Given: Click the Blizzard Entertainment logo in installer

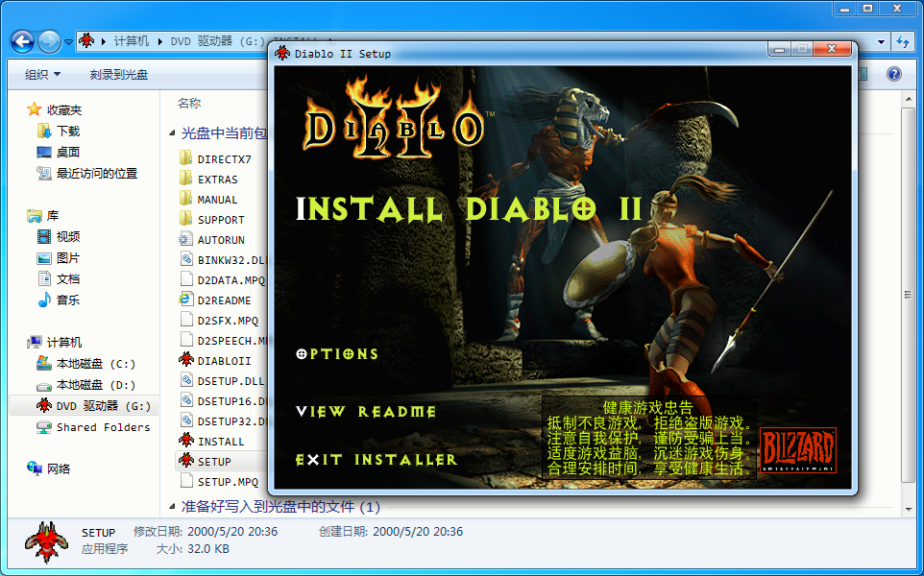Looking at the screenshot, I should coord(798,450).
